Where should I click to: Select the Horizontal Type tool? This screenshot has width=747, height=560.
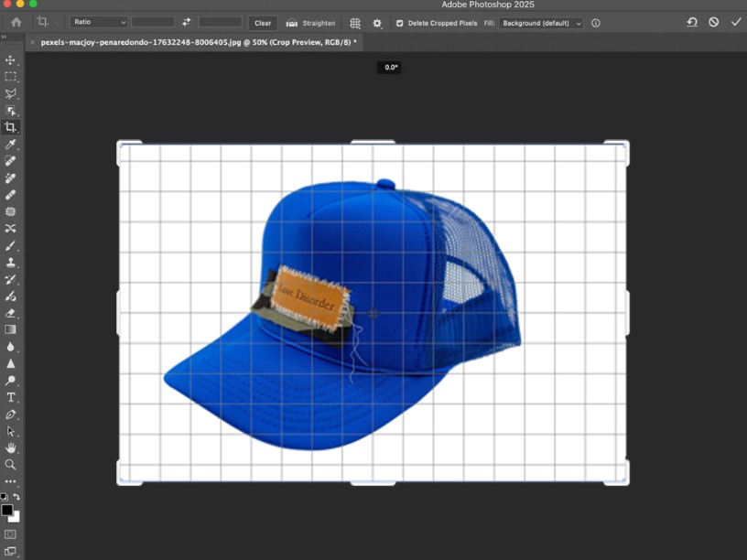[x=11, y=397]
